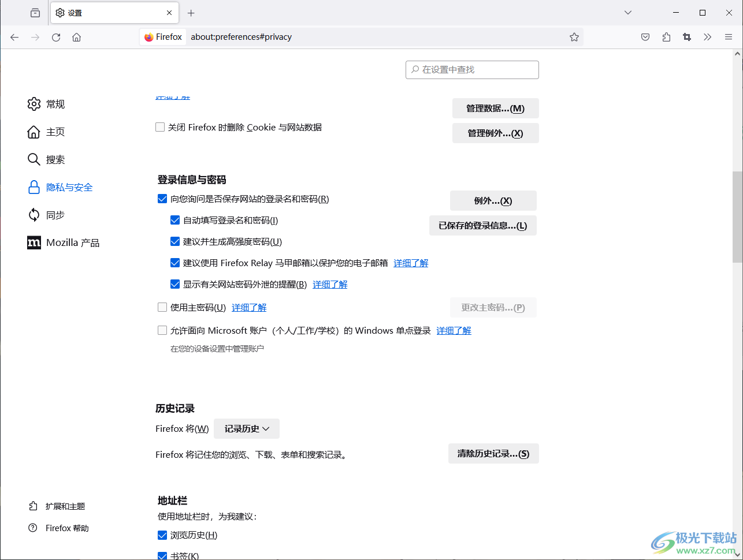
Task: Enable Microsoft 账户 Windows 单点登录 checkbox
Action: click(162, 330)
